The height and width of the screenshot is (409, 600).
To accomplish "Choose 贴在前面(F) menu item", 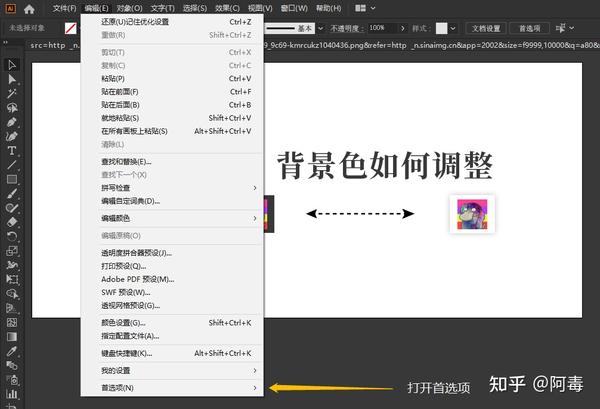I will point(172,92).
